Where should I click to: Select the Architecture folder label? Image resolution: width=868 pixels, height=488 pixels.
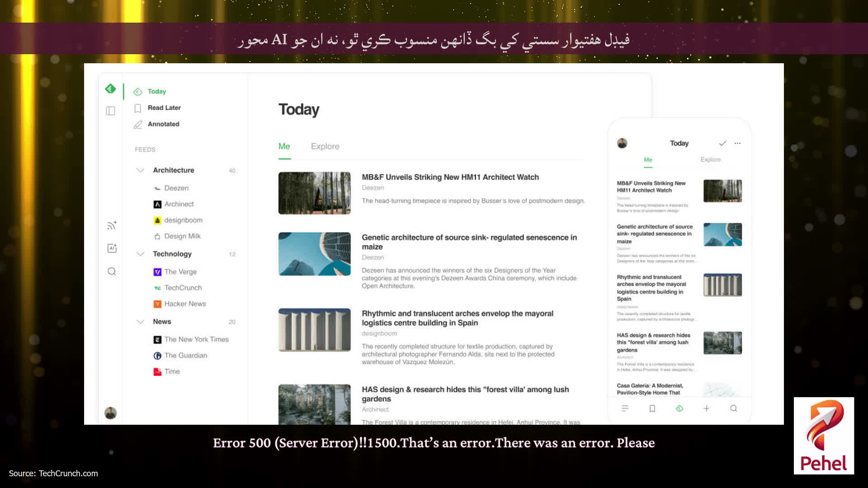174,170
